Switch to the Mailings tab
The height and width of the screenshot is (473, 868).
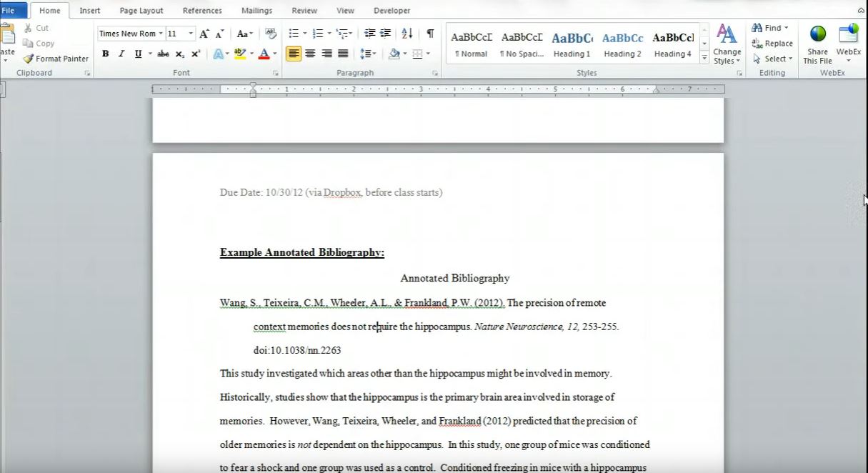[256, 11]
